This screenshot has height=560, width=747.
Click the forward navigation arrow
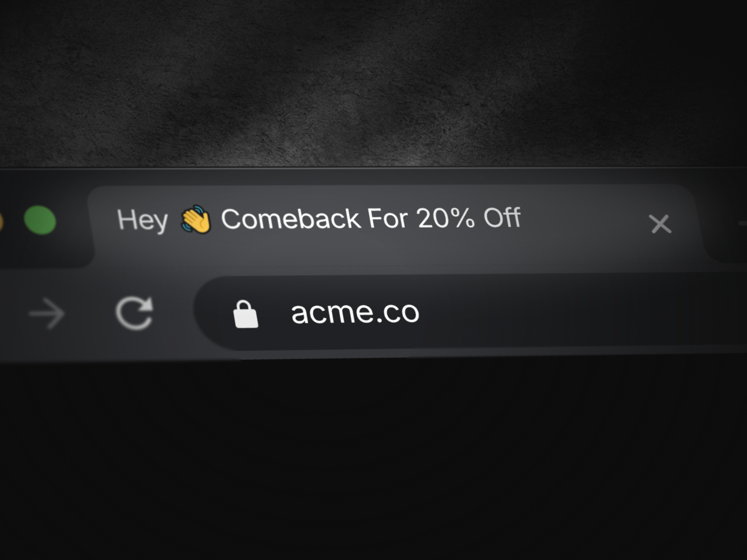[x=47, y=314]
